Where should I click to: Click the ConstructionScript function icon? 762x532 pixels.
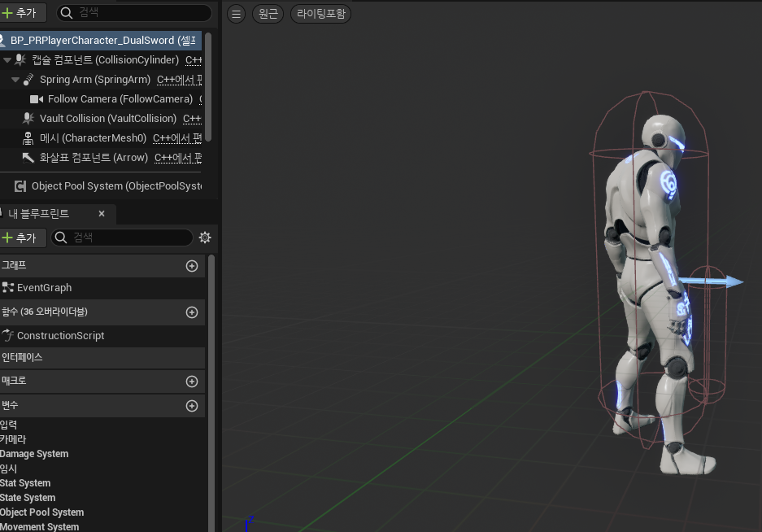click(x=8, y=335)
